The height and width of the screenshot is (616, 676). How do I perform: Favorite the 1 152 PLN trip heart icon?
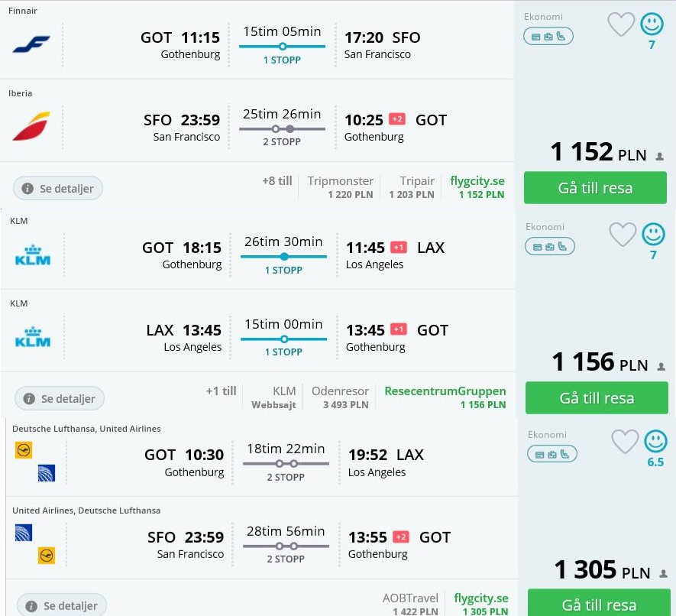point(621,24)
